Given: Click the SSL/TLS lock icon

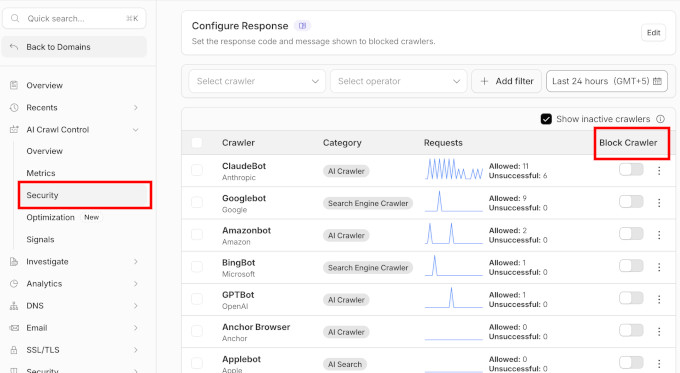Looking at the screenshot, I should (x=14, y=350).
